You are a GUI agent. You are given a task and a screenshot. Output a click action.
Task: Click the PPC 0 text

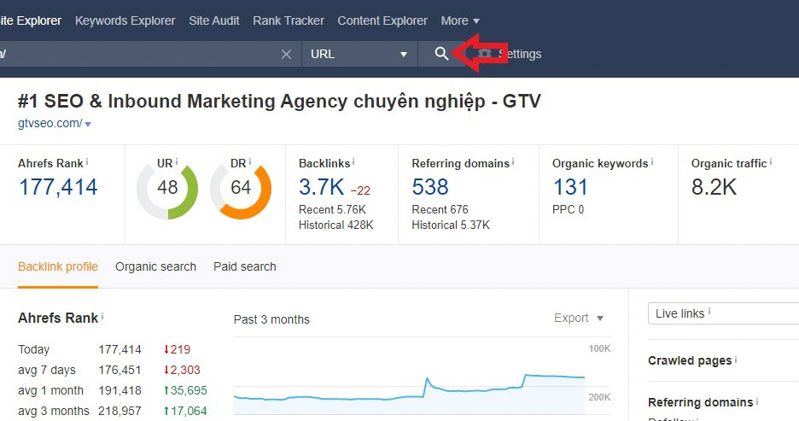pyautogui.click(x=568, y=209)
